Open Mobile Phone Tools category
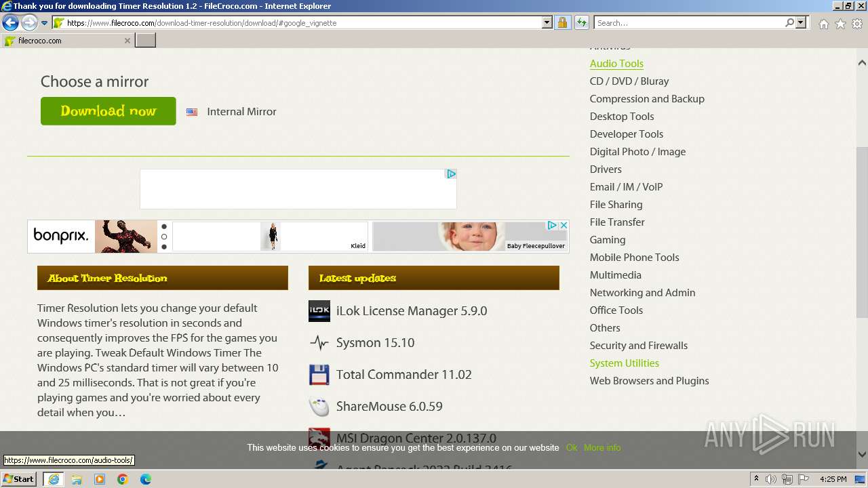This screenshot has height=488, width=868. tap(634, 258)
